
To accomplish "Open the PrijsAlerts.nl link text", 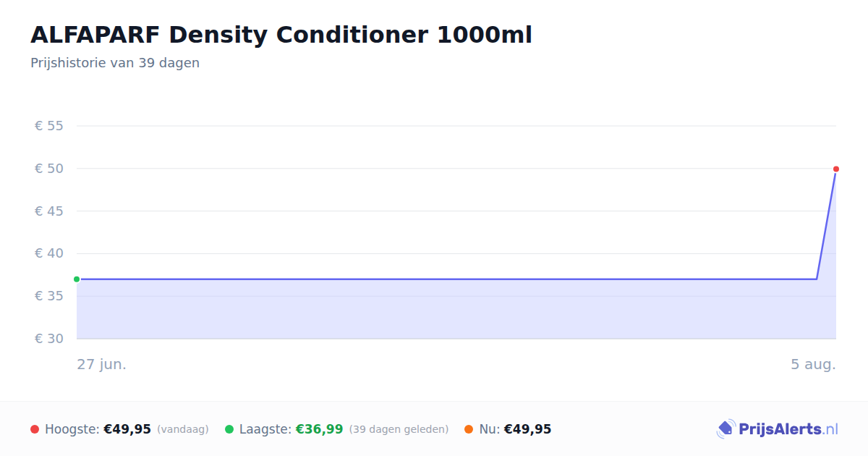I will tap(788, 429).
